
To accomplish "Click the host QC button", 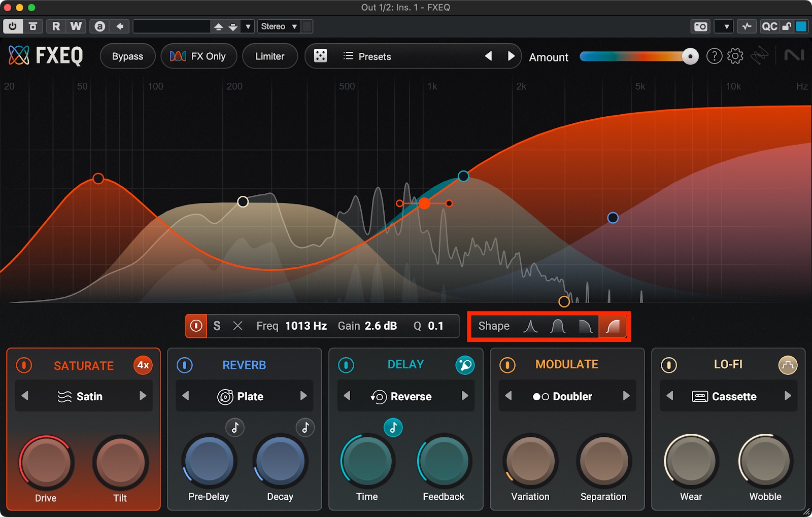I will 769,26.
